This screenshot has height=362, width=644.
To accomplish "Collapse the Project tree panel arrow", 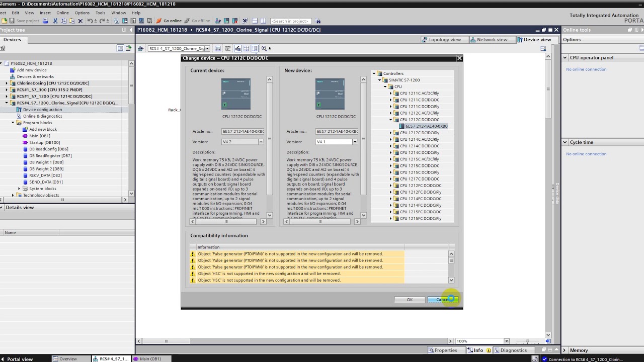I will [x=131, y=30].
